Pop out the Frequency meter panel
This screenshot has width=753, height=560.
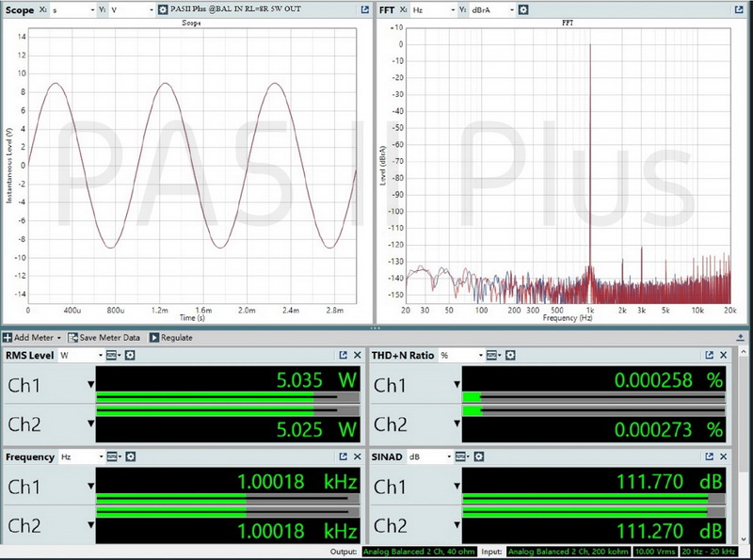341,456
